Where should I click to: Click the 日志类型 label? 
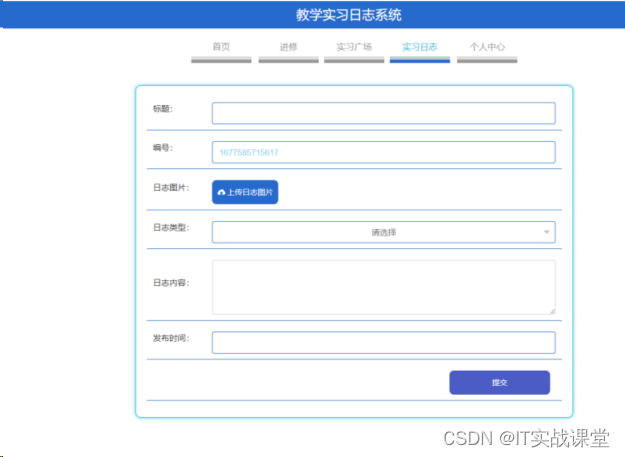tap(171, 228)
